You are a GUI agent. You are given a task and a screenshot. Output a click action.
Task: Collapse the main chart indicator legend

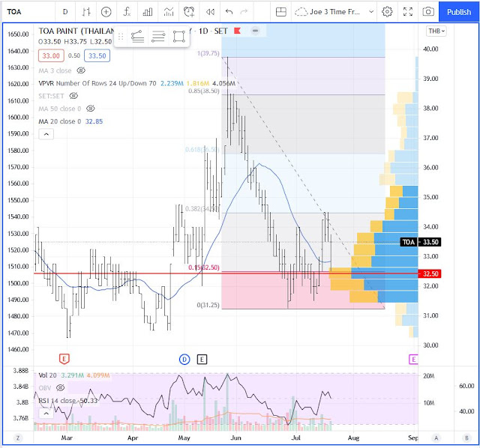(x=46, y=134)
